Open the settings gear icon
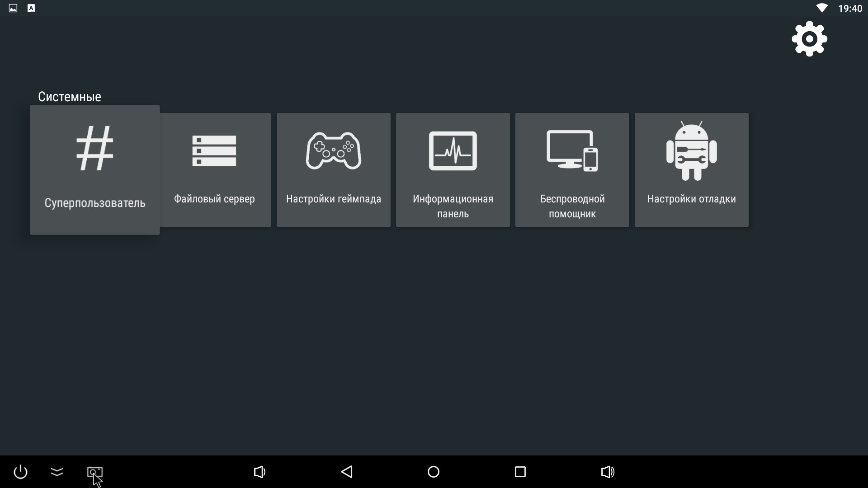This screenshot has height=488, width=868. (x=809, y=39)
